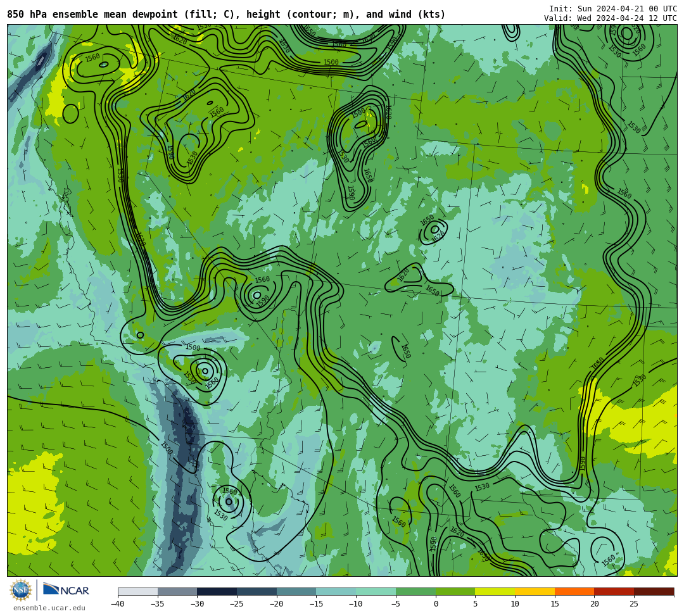Image resolution: width=684 pixels, height=616 pixels.
Task: Click the -10 colorbar tick label
Action: click(x=355, y=604)
